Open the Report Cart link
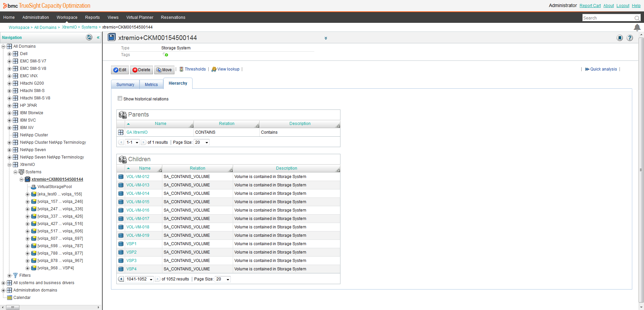 click(x=590, y=6)
